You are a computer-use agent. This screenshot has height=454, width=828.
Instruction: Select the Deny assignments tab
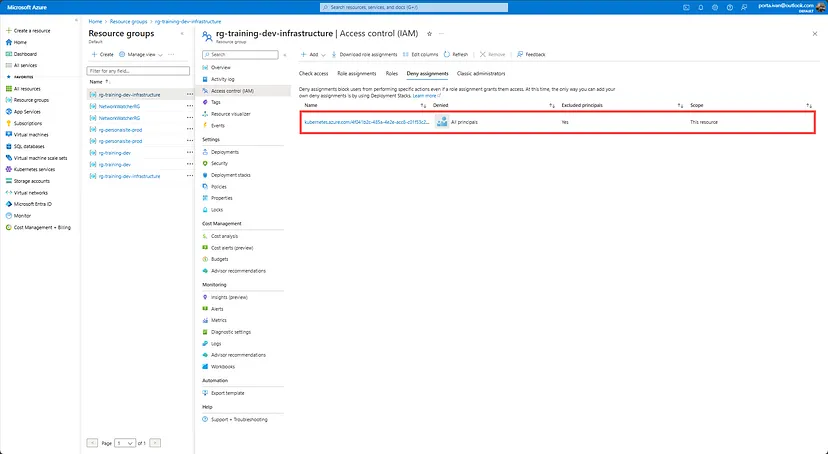427,74
